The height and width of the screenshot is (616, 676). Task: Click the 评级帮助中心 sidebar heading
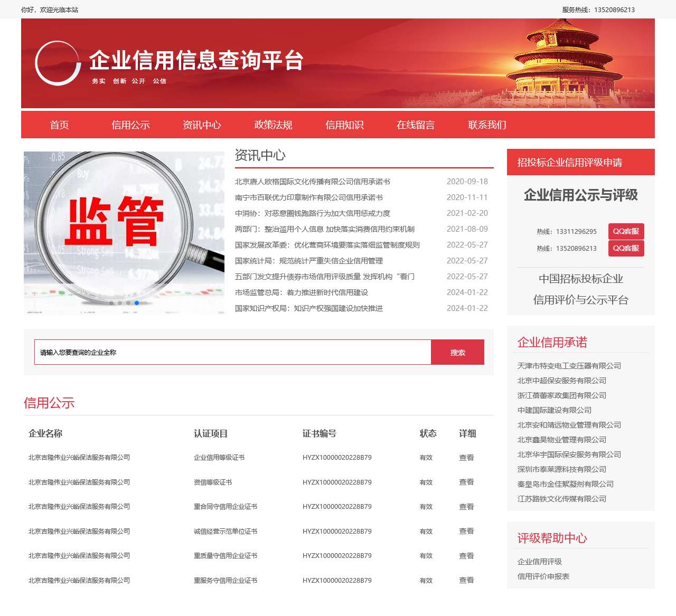pos(552,538)
